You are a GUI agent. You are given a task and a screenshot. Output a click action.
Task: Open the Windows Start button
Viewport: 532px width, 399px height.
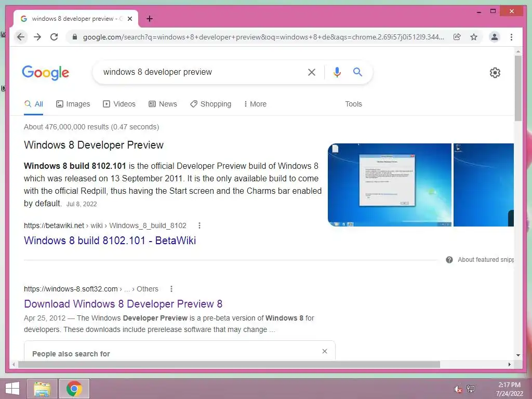coord(12,389)
